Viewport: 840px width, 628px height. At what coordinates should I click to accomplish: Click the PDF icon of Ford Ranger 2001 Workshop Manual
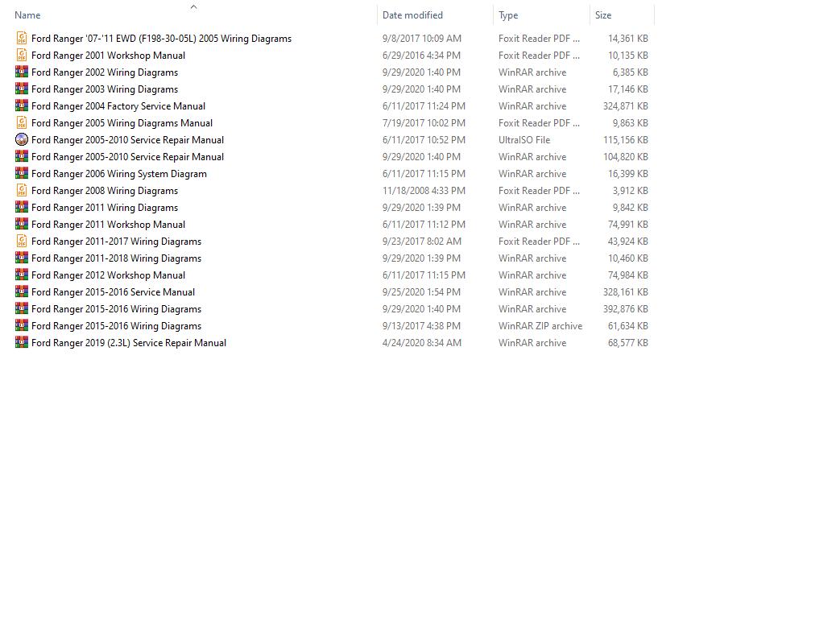22,55
